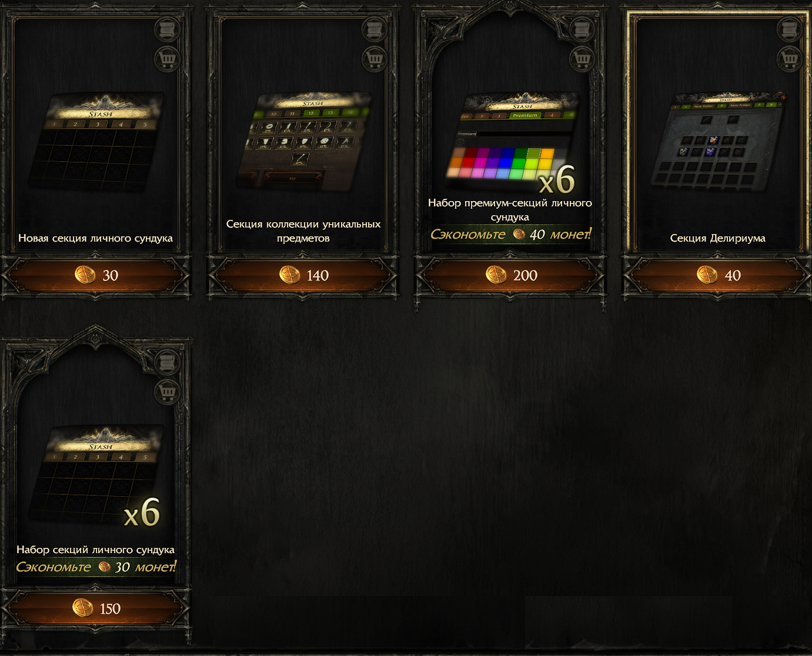This screenshot has width=812, height=656.
Task: Open details scroll for Набор секций личного сундука
Action: (x=167, y=362)
